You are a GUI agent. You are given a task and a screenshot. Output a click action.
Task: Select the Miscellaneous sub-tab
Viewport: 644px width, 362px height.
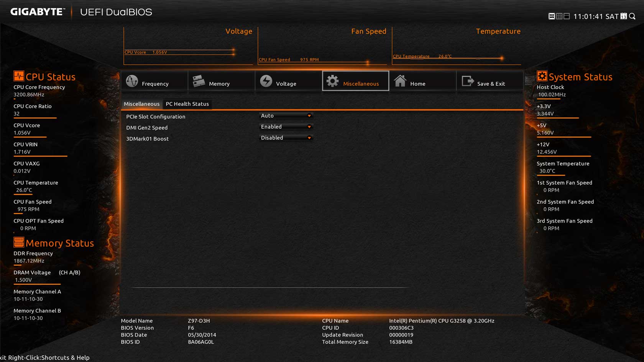click(141, 104)
